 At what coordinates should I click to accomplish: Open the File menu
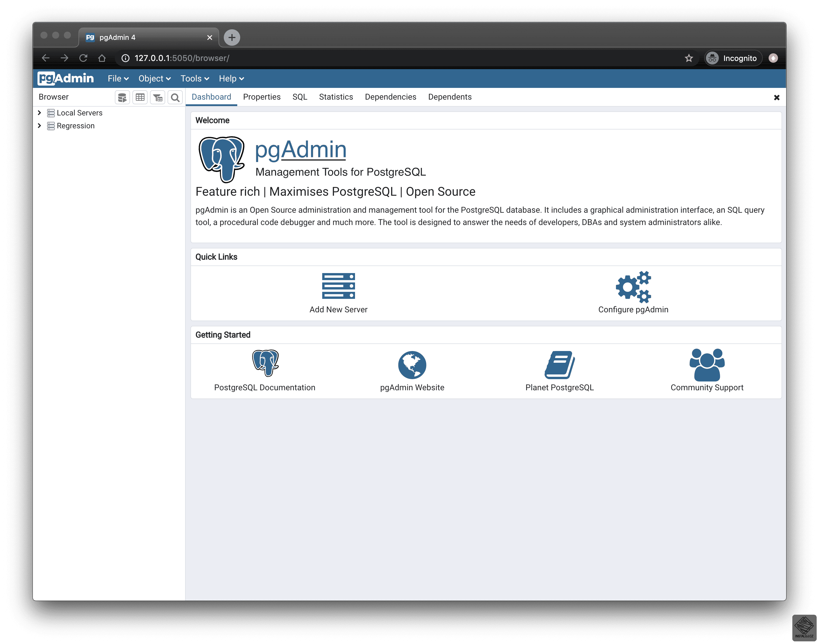(x=118, y=79)
